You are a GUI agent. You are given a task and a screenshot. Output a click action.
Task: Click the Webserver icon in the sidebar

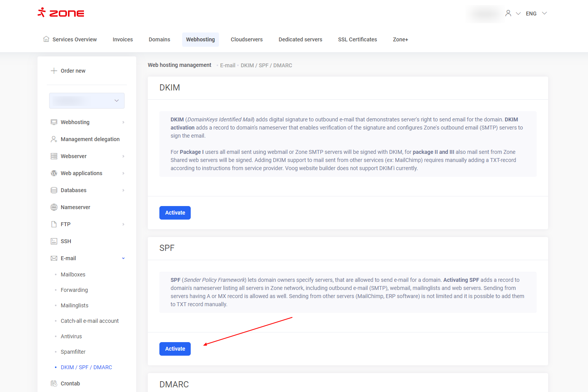tap(54, 156)
